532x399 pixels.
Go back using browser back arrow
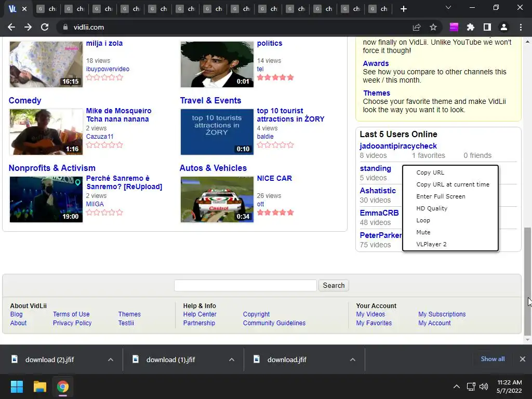coord(11,27)
